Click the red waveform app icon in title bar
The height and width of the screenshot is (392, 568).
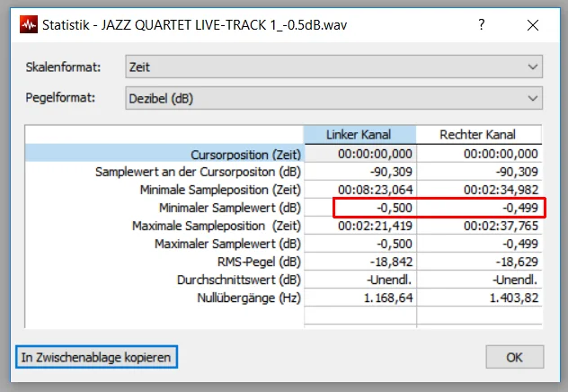[x=29, y=24]
